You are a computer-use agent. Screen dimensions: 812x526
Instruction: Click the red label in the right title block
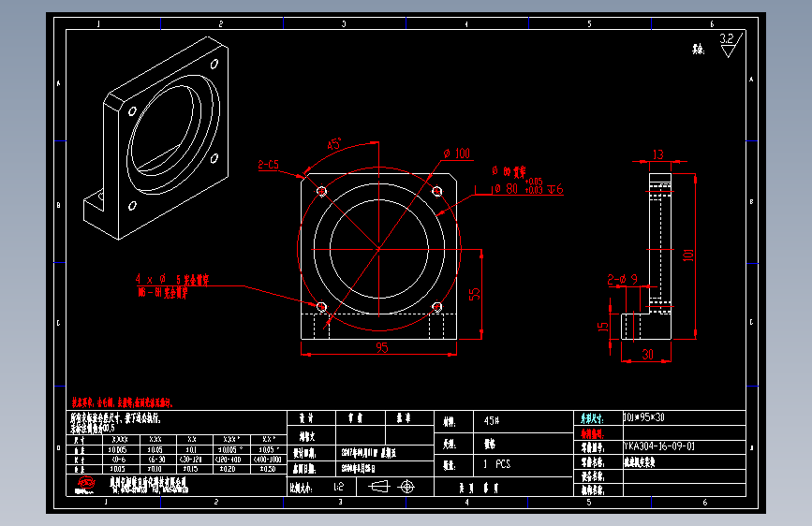(592, 434)
